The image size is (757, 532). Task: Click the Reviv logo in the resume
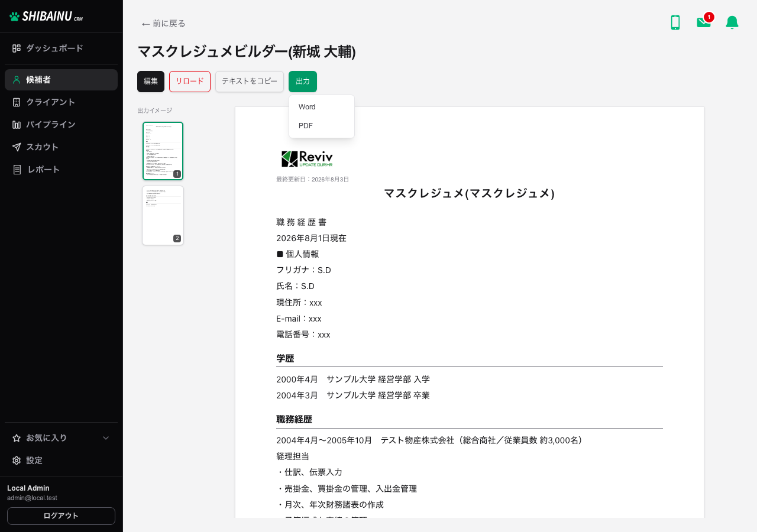[307, 159]
